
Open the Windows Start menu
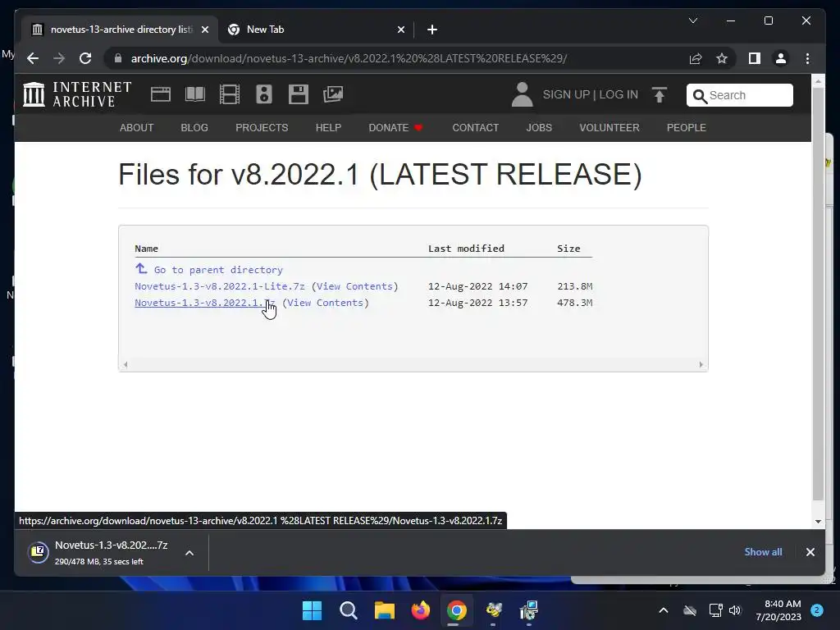[x=312, y=610]
